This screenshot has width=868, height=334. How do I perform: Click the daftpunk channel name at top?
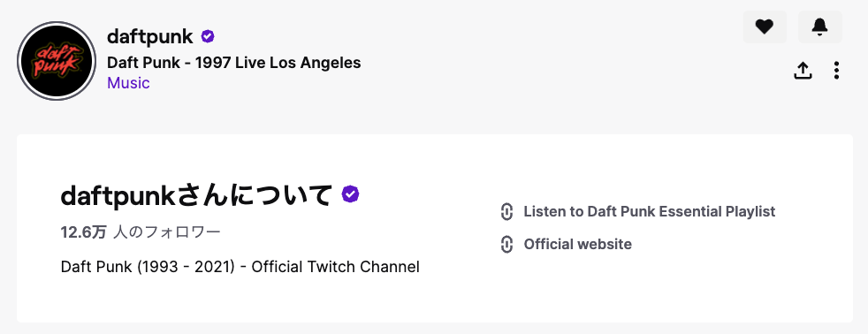point(150,36)
